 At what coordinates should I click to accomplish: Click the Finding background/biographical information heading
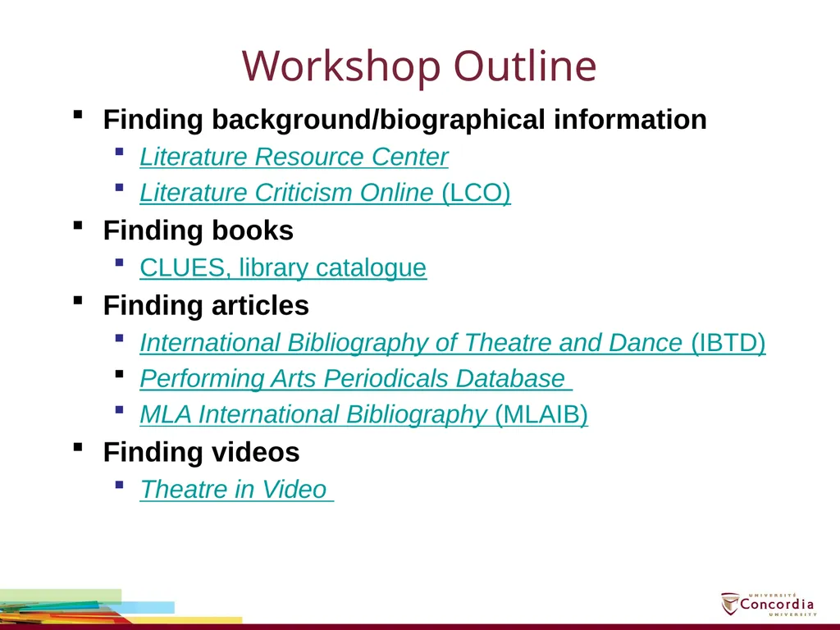(404, 120)
